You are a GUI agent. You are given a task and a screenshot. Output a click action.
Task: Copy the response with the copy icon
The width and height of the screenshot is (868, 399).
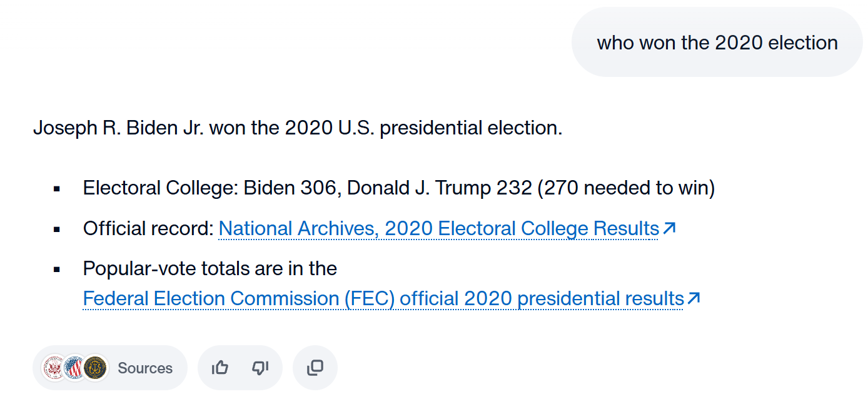click(315, 368)
